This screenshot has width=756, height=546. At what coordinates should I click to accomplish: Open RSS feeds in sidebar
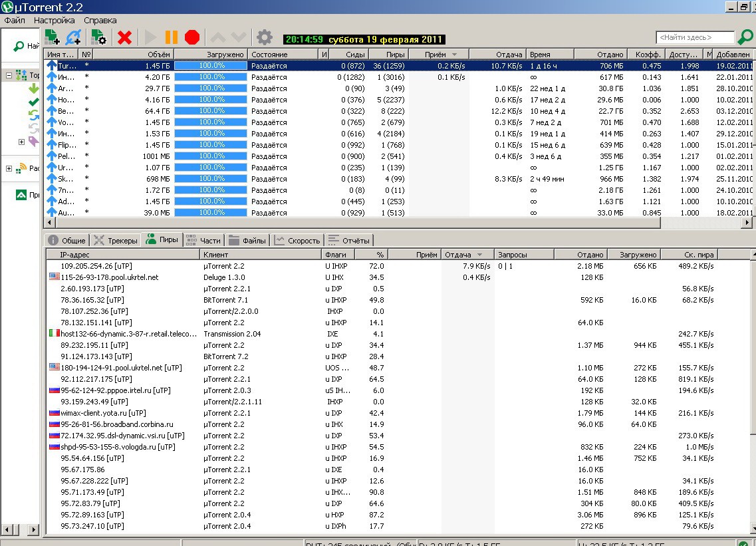pos(27,168)
